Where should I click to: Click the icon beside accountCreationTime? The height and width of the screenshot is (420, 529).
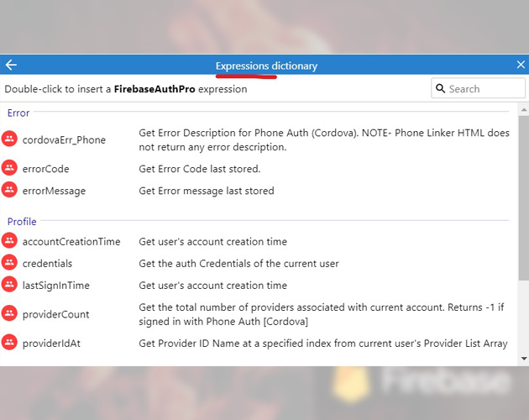click(9, 241)
